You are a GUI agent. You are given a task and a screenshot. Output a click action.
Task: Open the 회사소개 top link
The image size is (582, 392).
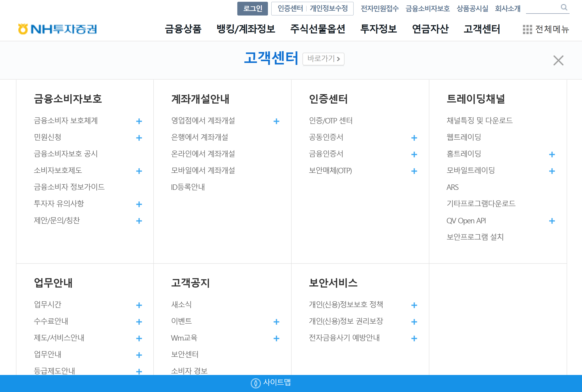[507, 9]
